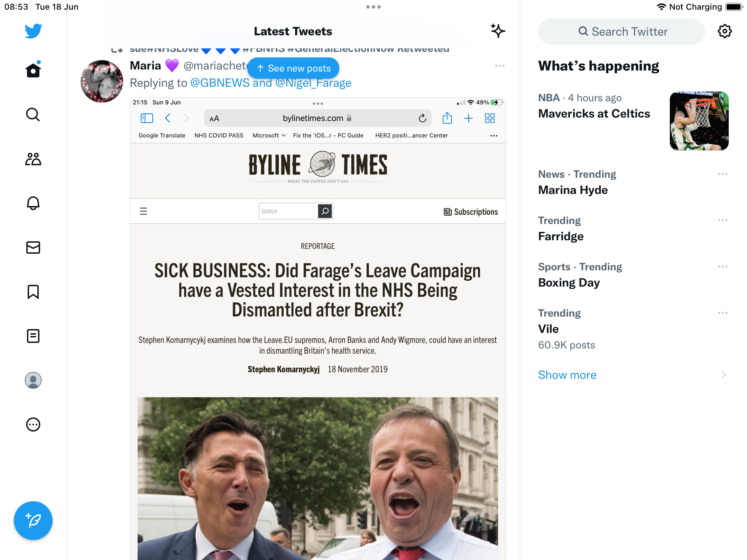Image resolution: width=747 pixels, height=560 pixels.
Task: Open more options for Vile trend
Action: pyautogui.click(x=723, y=313)
